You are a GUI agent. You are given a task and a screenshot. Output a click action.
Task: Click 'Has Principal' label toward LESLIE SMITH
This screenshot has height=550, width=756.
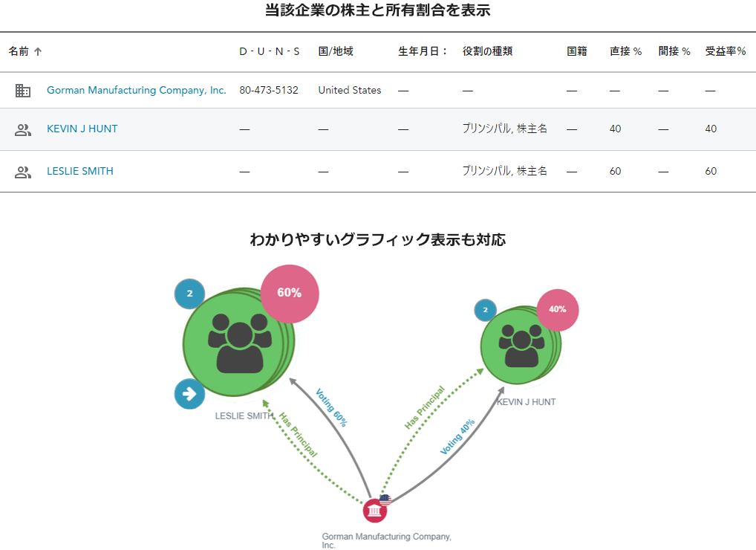[x=299, y=435]
